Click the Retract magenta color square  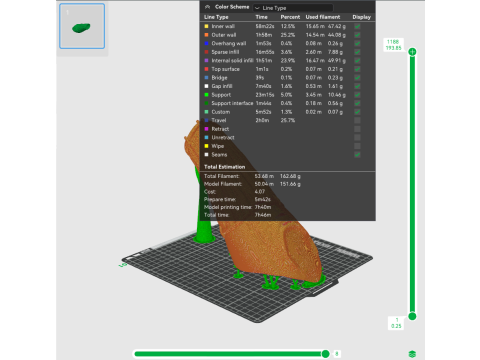(206, 129)
